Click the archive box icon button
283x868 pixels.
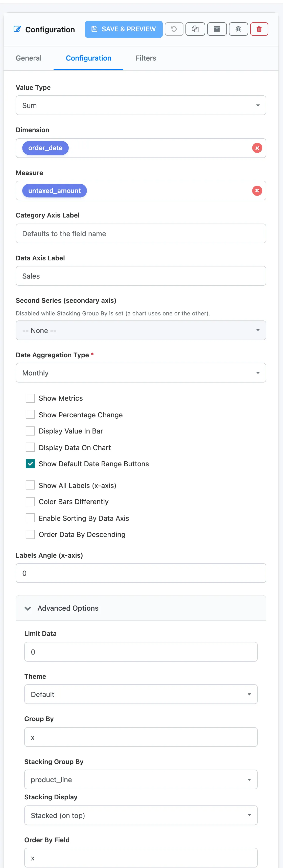click(217, 29)
